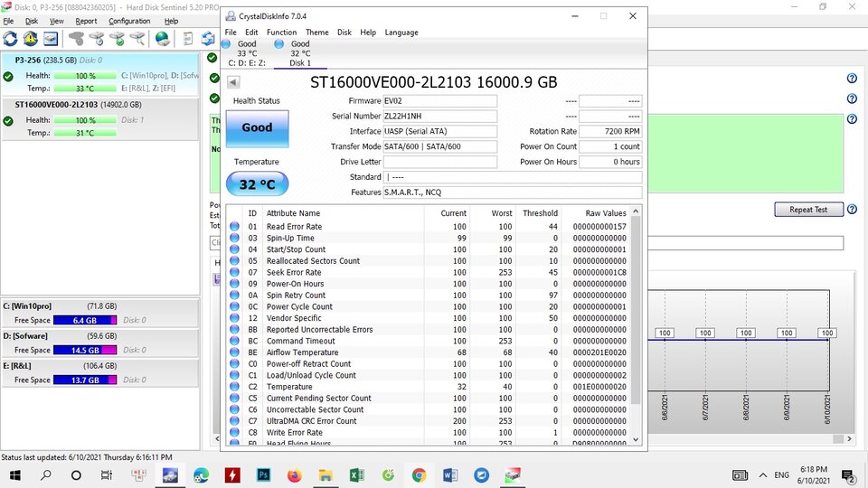This screenshot has height=488, width=868.
Task: Open Photoshop from the taskbar
Action: point(263,474)
